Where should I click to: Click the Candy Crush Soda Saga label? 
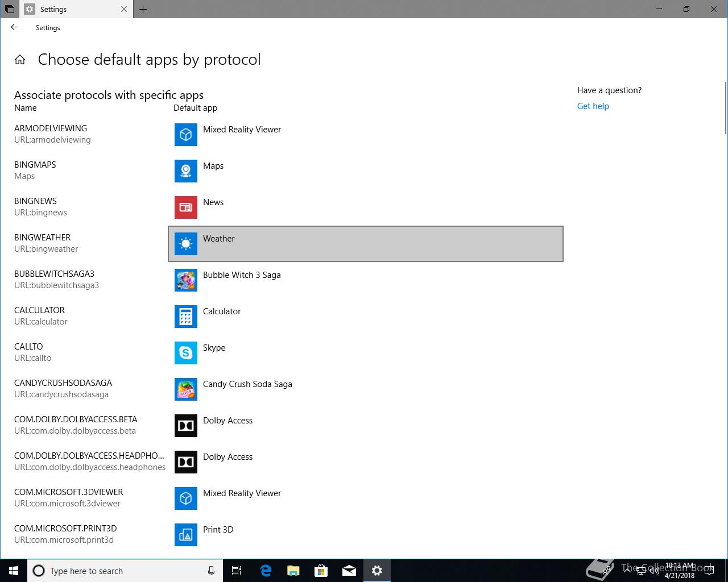tap(247, 384)
